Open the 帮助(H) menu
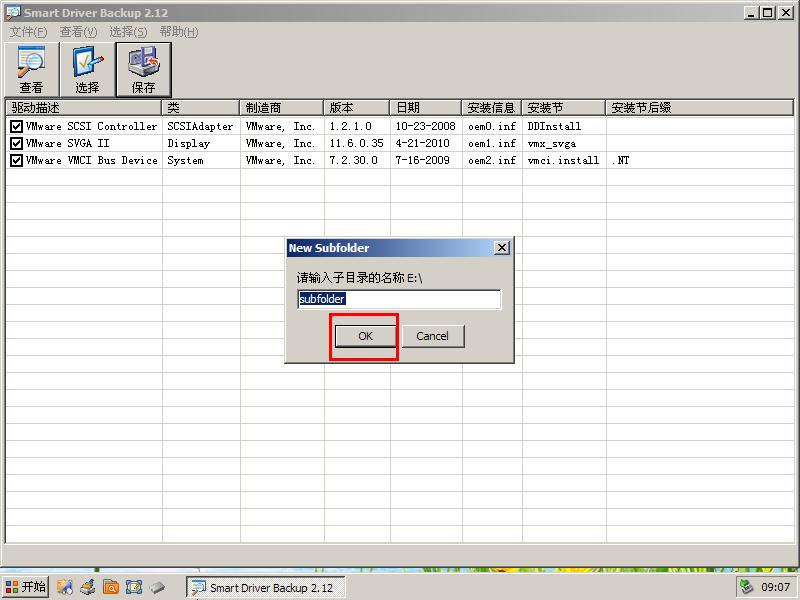The image size is (800, 600). pos(179,32)
